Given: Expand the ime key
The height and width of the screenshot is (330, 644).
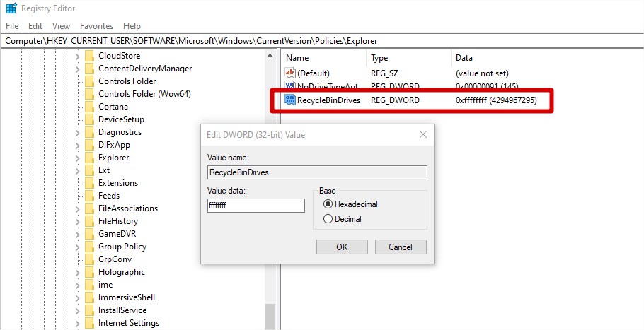Looking at the screenshot, I should coord(77,285).
